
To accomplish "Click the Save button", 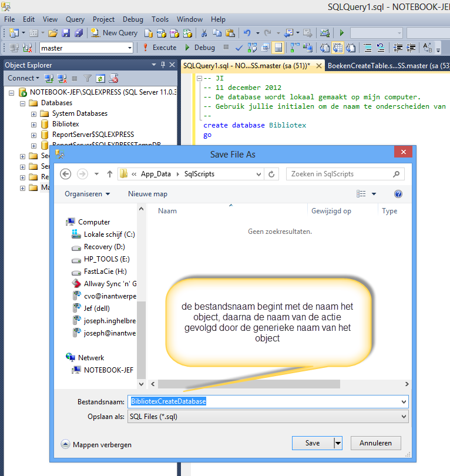I will click(313, 443).
